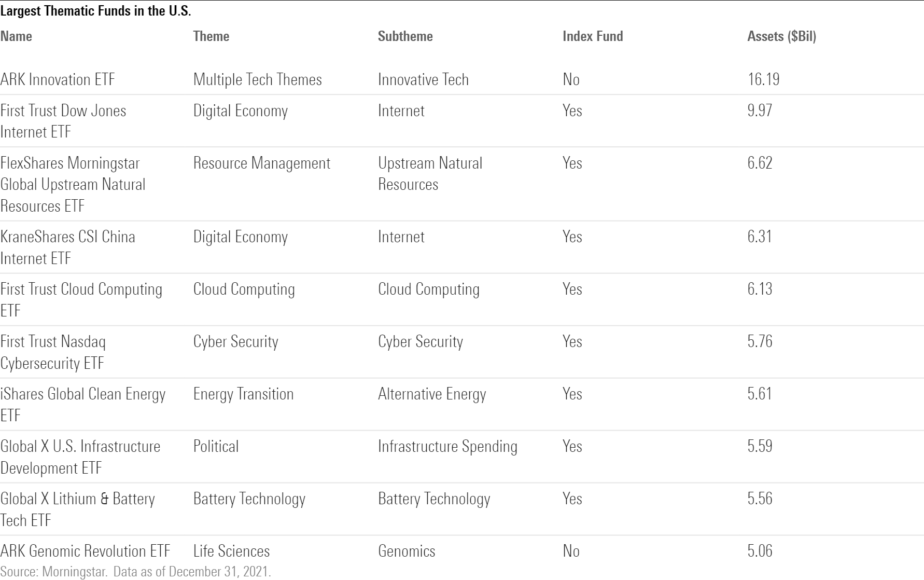
Task: Click ARK Genomic Revolution ETF name
Action: pyautogui.click(x=85, y=551)
